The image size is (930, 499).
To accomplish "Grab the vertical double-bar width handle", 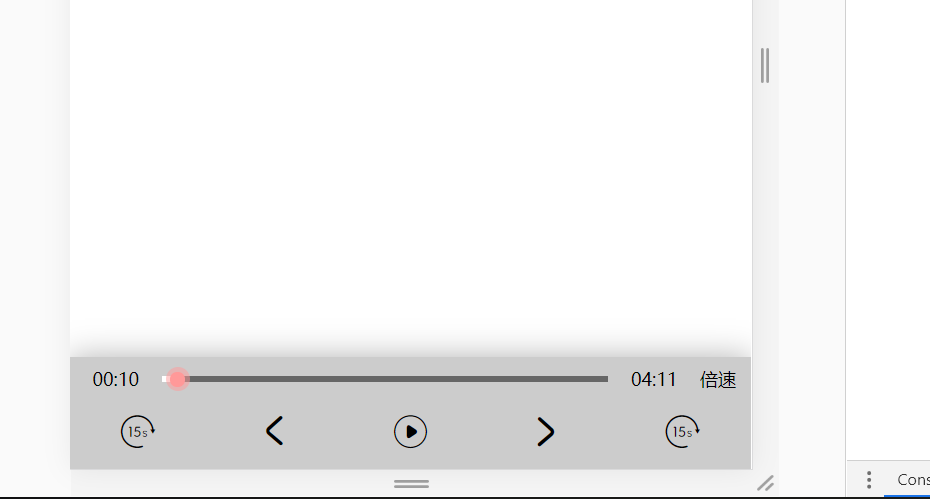I will coord(765,65).
